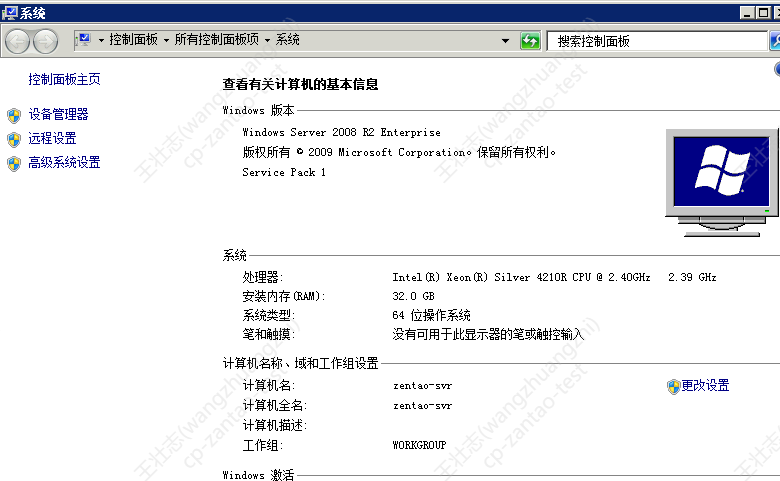Screen dimensions: 780x481
Task: Click the 安装内存(RAM) label
Action: tap(284, 296)
